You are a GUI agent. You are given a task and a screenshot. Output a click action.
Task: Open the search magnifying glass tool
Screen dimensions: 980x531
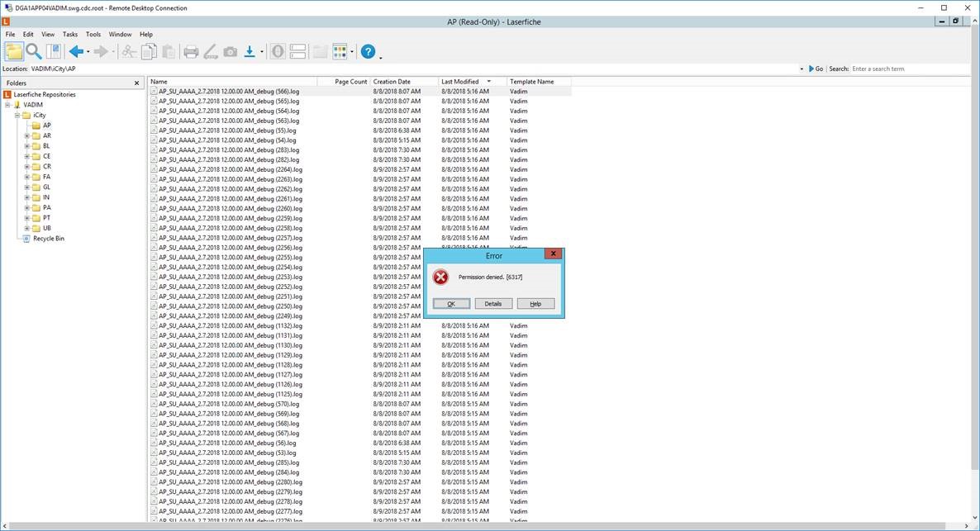pyautogui.click(x=34, y=52)
